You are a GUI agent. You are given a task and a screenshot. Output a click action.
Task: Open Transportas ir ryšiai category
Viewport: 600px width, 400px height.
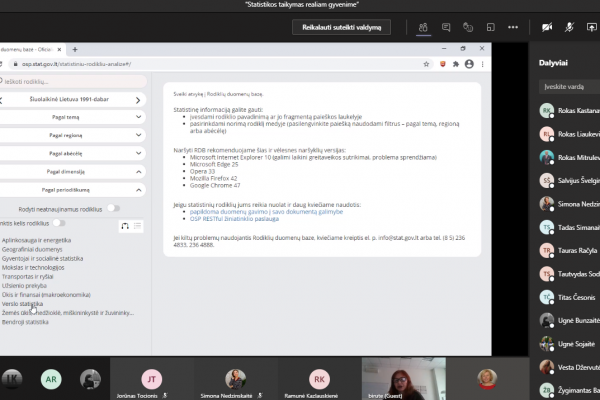pyautogui.click(x=28, y=277)
